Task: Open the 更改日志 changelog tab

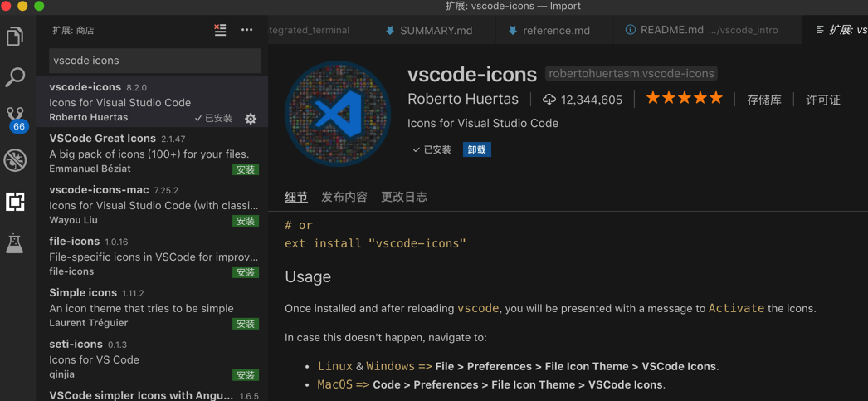Action: pos(404,197)
